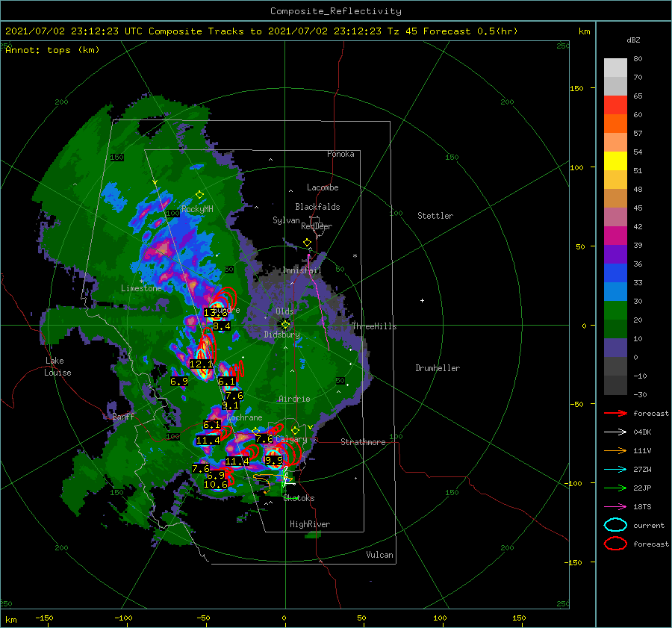Click the Lake Louise label
The image size is (672, 628).
(58, 367)
